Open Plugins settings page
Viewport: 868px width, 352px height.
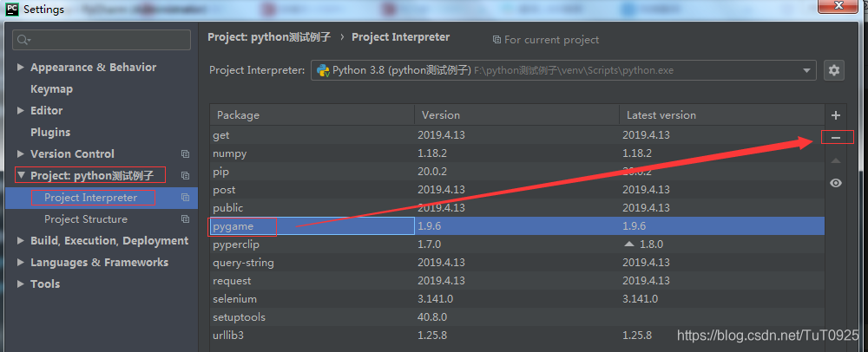(50, 132)
